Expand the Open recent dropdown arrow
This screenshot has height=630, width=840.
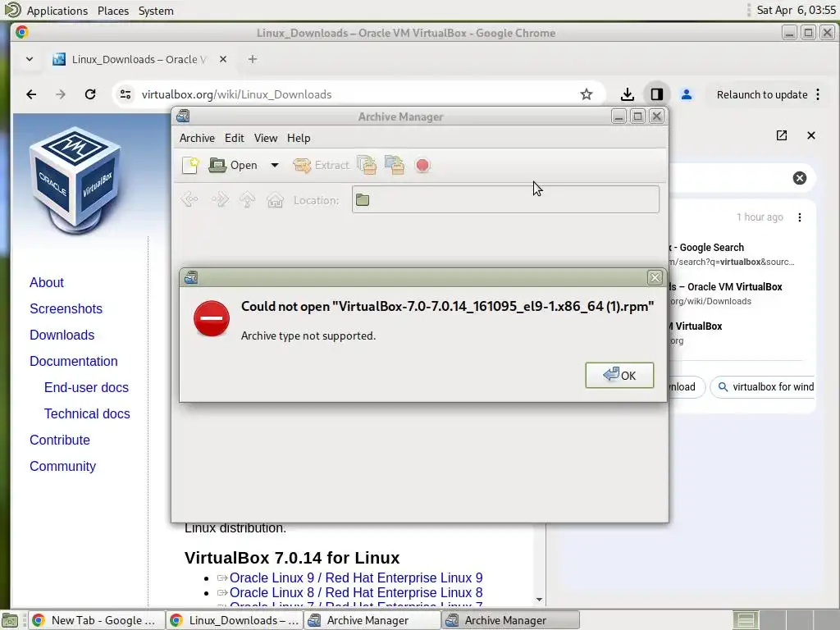tap(274, 165)
